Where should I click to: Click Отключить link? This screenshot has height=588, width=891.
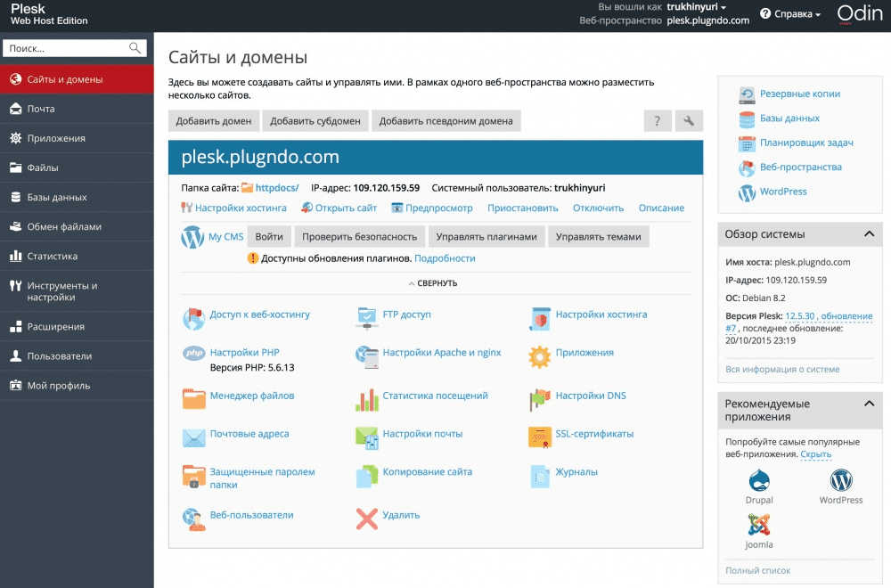pos(599,208)
